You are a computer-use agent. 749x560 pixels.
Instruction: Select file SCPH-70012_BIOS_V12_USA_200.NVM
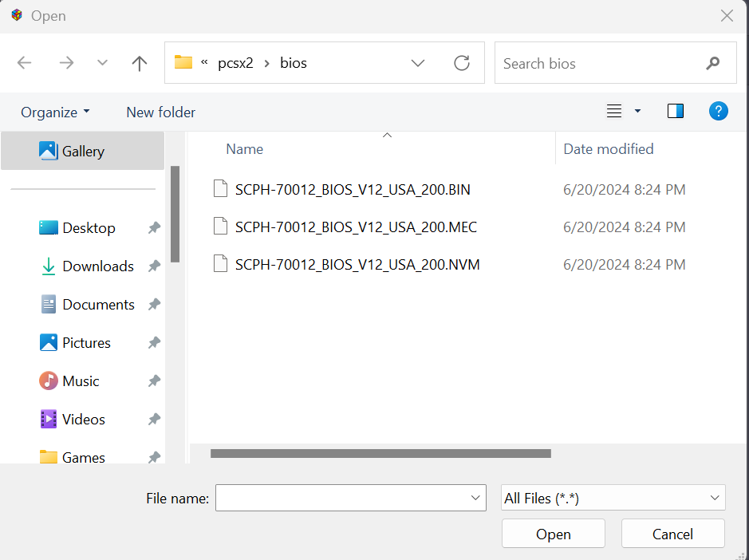[x=357, y=264]
